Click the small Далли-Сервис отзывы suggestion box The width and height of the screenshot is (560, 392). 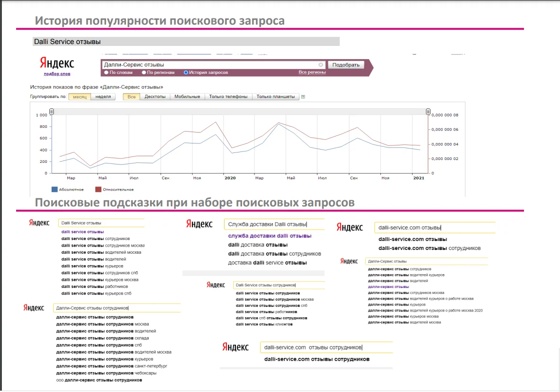tap(426, 261)
